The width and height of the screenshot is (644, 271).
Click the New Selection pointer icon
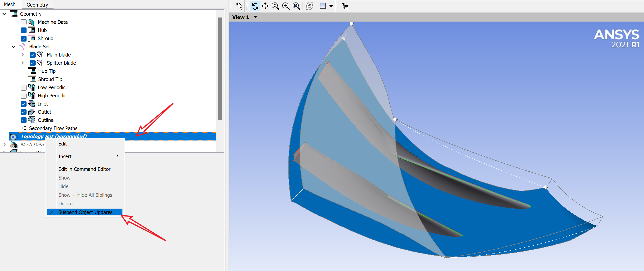[x=239, y=6]
